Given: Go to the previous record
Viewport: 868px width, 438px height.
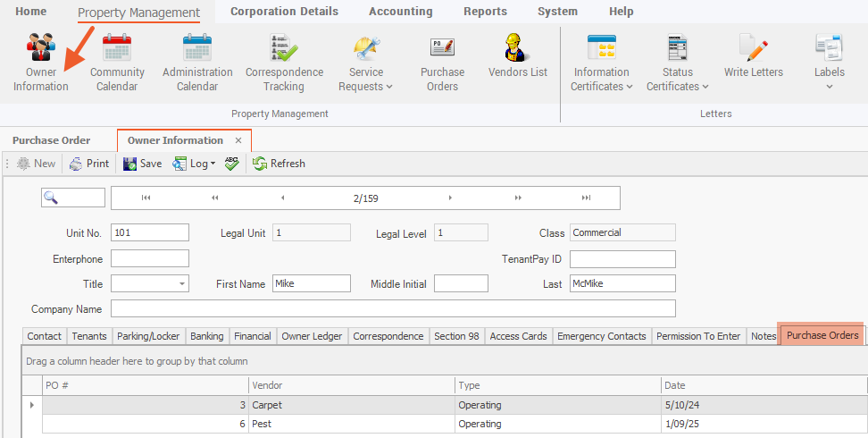Looking at the screenshot, I should 283,198.
